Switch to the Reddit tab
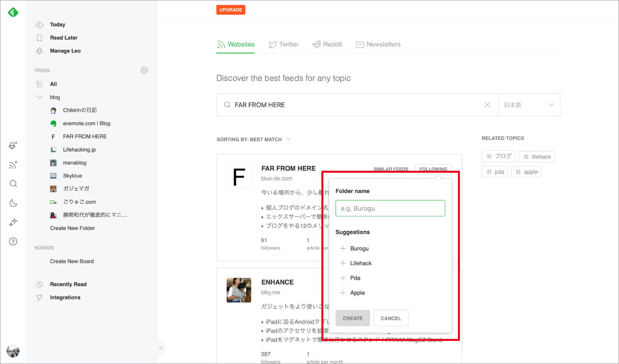The image size is (619, 364). tap(327, 44)
